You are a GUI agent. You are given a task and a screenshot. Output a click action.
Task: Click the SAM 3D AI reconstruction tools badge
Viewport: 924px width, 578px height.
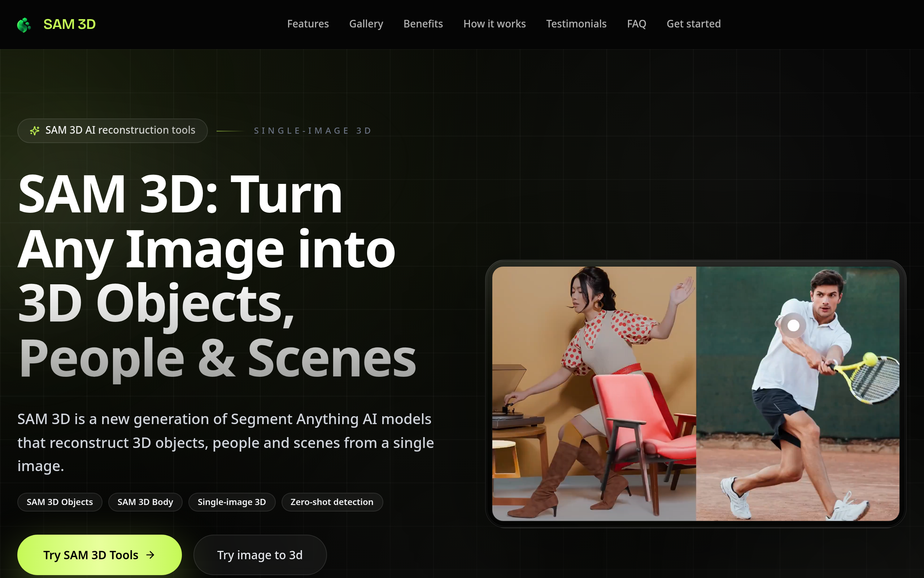tap(113, 131)
